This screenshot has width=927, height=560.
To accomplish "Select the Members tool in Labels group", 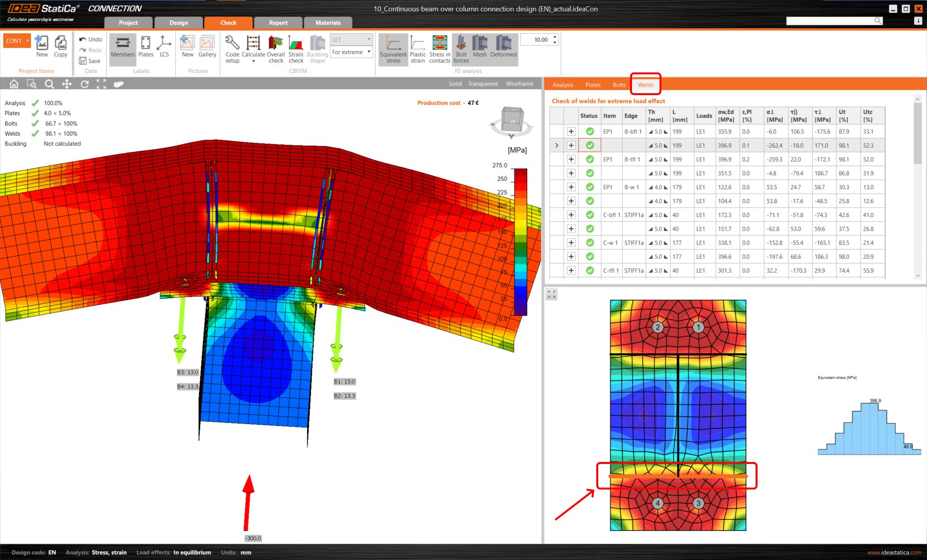I will 122,49.
